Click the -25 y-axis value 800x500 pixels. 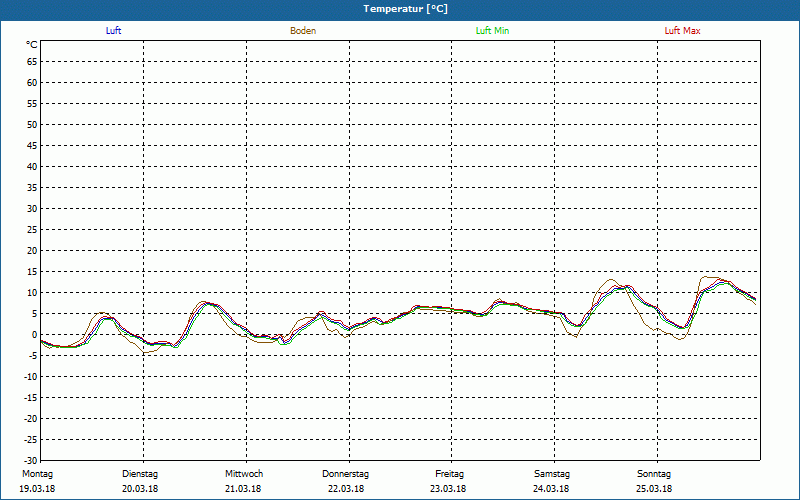click(x=31, y=439)
